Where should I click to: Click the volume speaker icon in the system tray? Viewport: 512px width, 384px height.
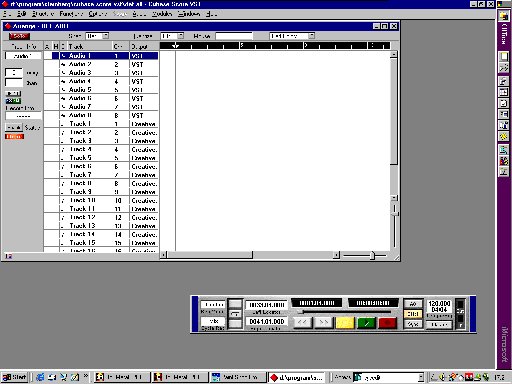tap(442, 377)
